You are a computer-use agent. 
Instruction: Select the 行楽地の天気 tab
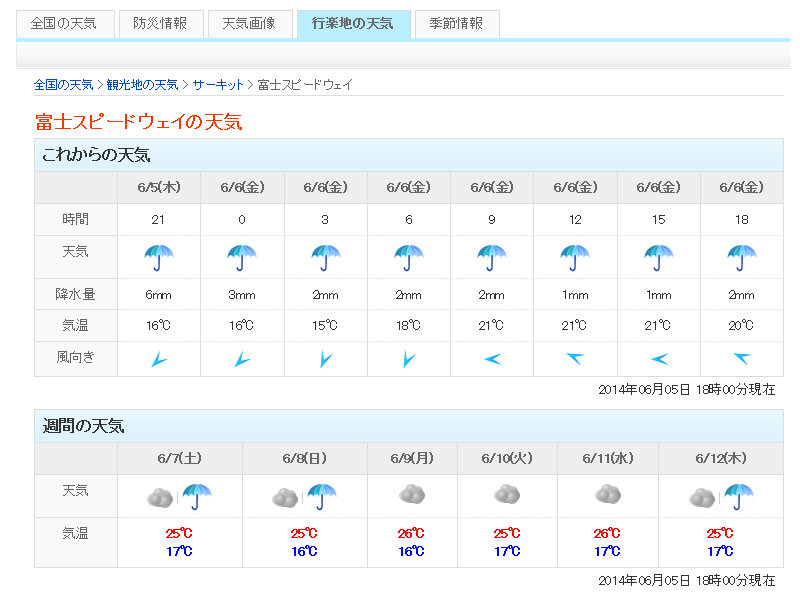coord(353,24)
